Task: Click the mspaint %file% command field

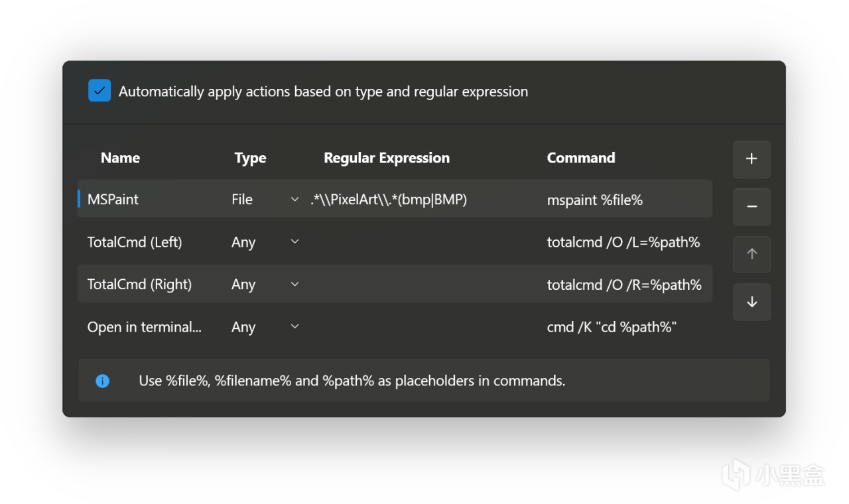Action: click(594, 200)
